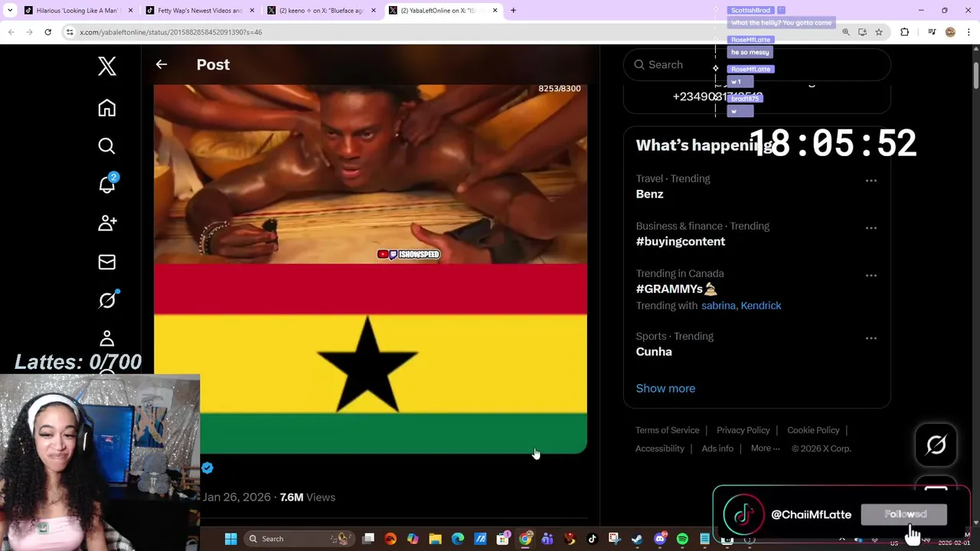Open Kendrick trending link

pos(761,305)
